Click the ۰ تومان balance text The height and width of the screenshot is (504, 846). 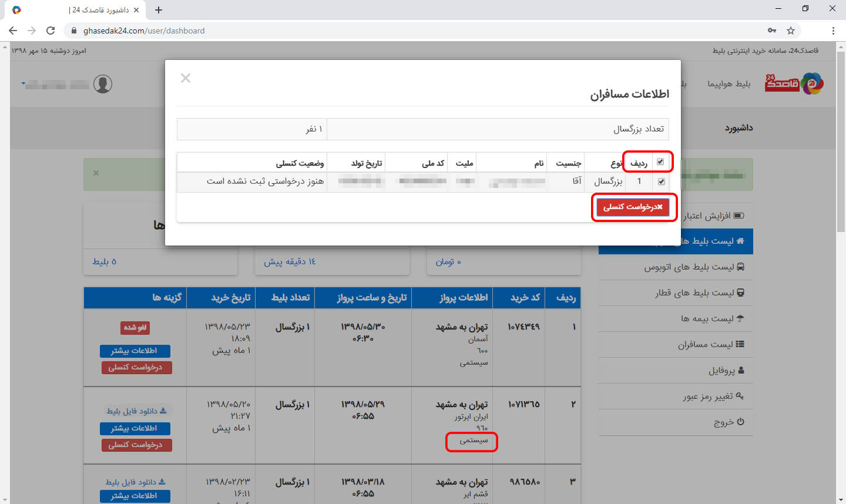[448, 261]
